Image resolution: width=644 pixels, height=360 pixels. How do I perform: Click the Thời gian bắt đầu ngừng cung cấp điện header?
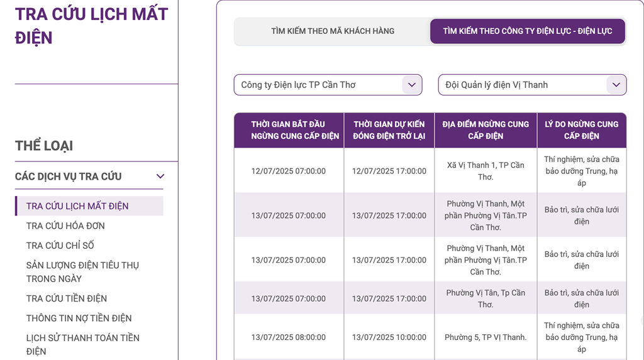click(x=289, y=130)
